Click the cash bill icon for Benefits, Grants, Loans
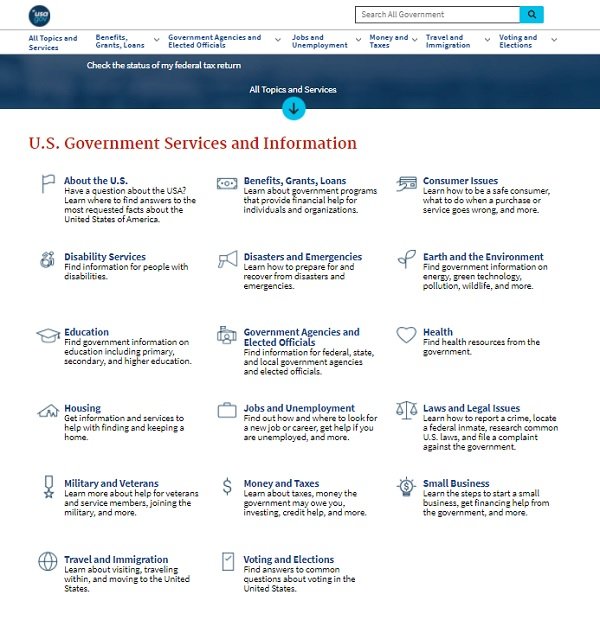Viewport: 600px width, 633px height. 227,184
